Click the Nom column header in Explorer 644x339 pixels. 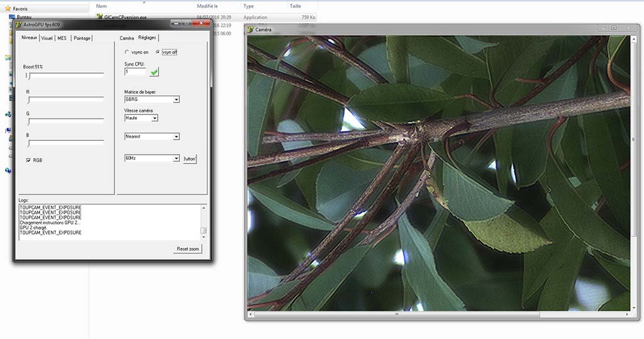[101, 6]
